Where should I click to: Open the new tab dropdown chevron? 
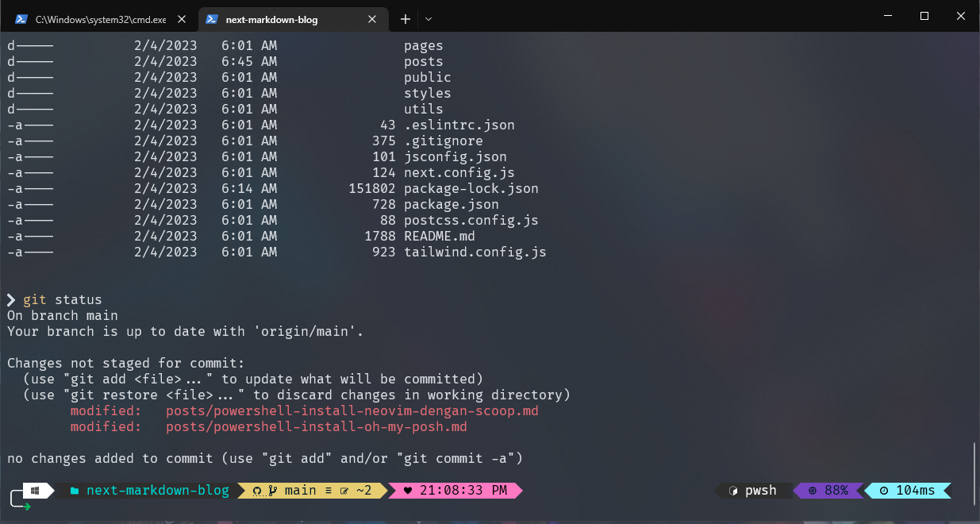point(429,19)
